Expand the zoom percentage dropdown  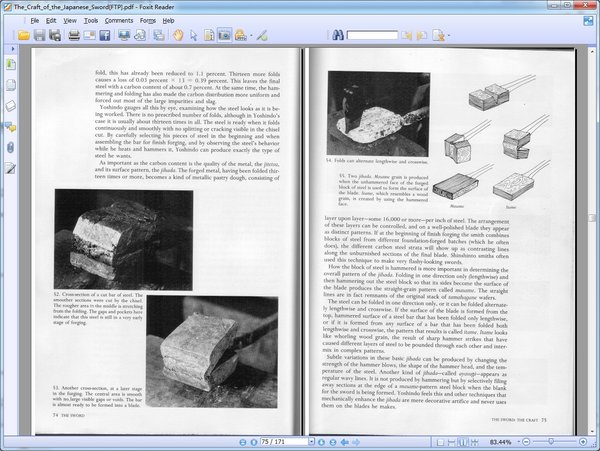(x=520, y=441)
